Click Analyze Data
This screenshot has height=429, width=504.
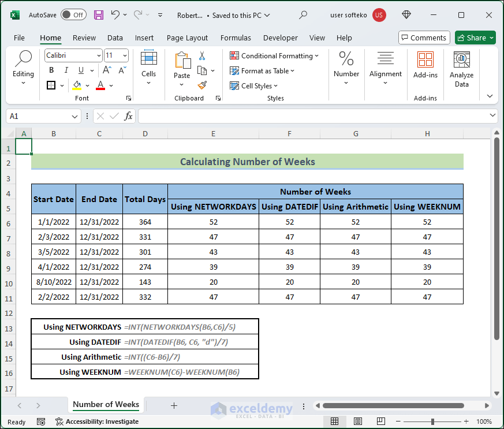click(x=461, y=69)
